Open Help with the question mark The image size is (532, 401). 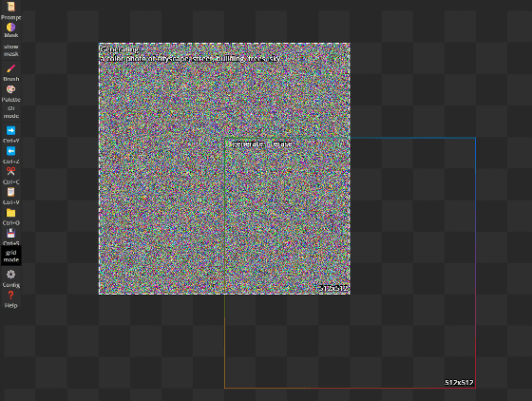[10, 296]
